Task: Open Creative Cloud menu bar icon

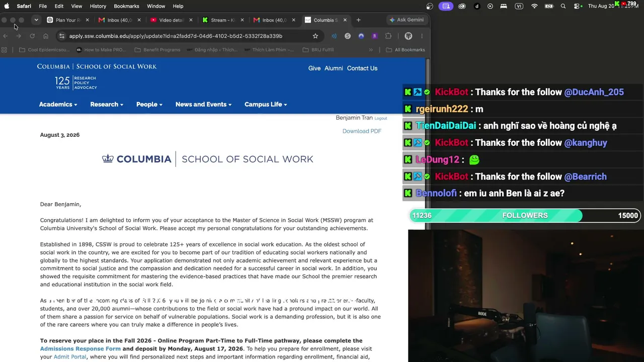Action: tap(462, 6)
